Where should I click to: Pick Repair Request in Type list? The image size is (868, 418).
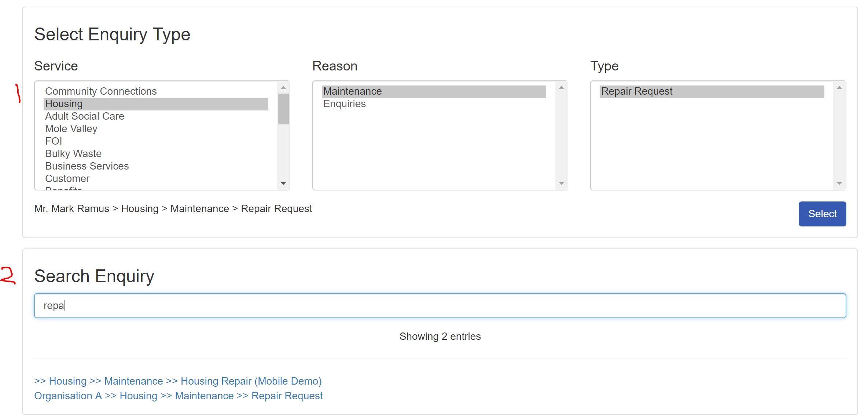pos(637,91)
